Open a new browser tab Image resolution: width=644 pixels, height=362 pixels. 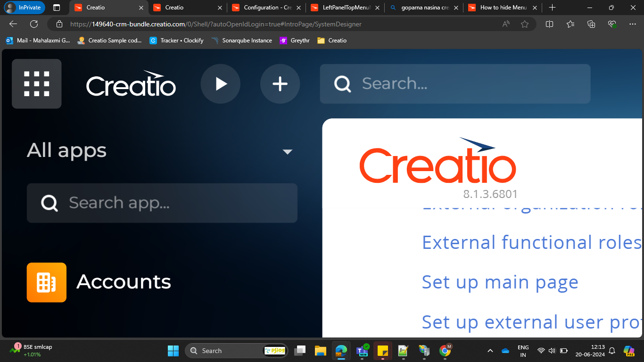tap(553, 8)
